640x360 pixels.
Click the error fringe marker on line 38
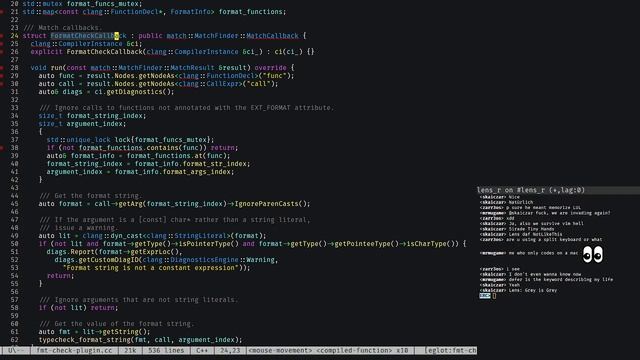click(2, 148)
